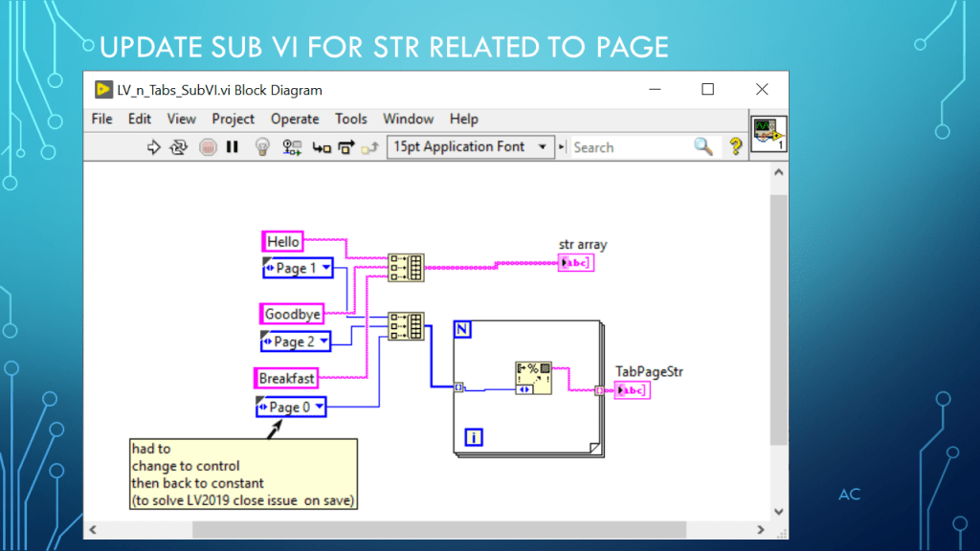The height and width of the screenshot is (551, 980).
Task: Select the Format Into String node
Action: pyautogui.click(x=531, y=379)
